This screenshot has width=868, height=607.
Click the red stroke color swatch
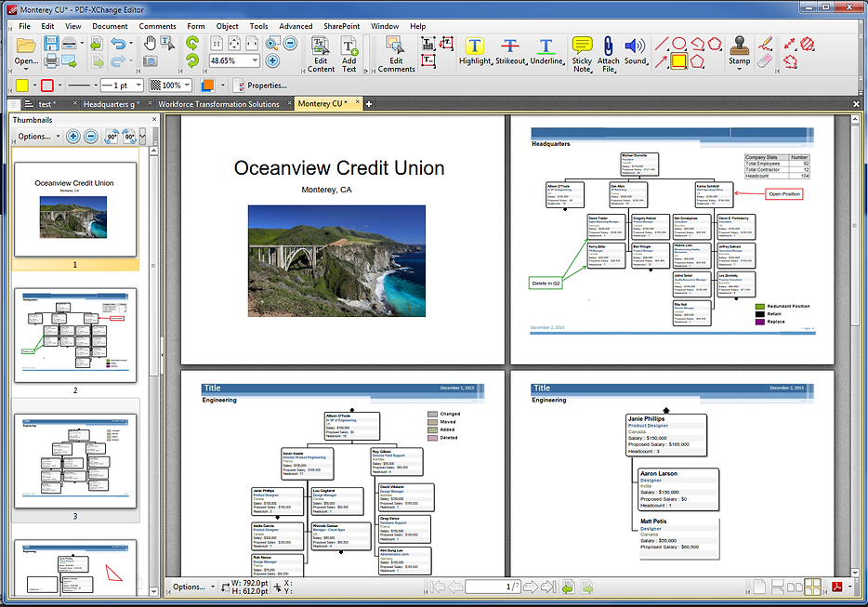point(47,86)
